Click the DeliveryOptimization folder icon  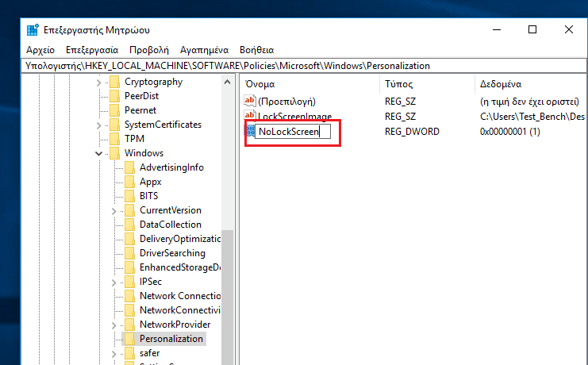pyautogui.click(x=130, y=239)
